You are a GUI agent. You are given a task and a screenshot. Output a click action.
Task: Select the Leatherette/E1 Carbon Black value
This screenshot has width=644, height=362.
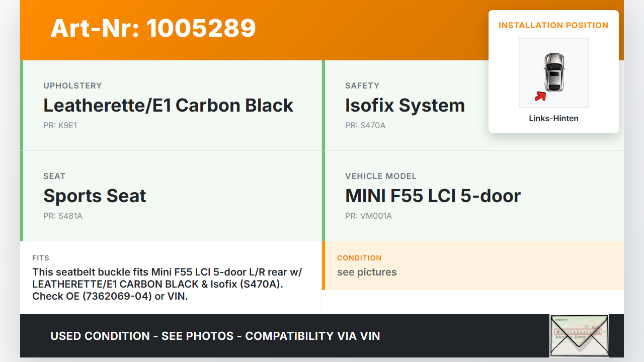pos(168,106)
